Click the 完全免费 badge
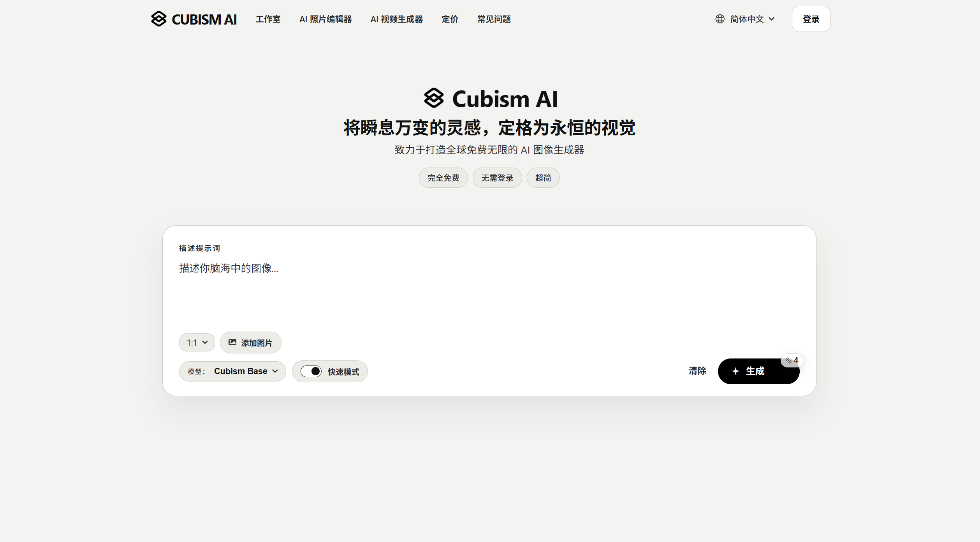Screen dimensions: 980x542 (443, 177)
